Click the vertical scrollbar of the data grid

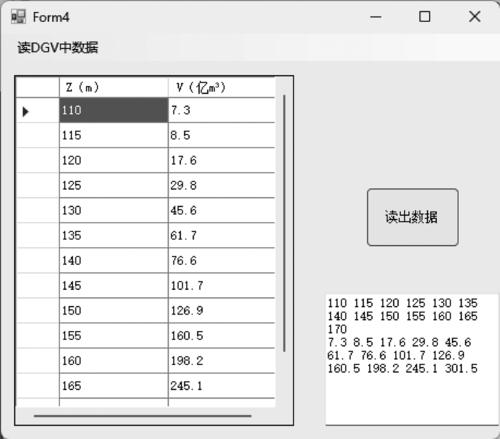coord(284,223)
